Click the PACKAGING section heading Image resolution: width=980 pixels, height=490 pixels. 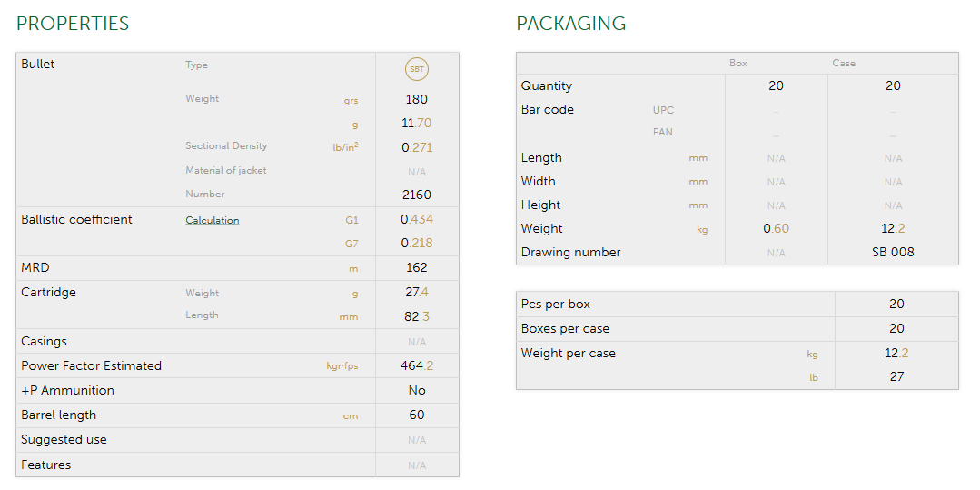point(570,24)
